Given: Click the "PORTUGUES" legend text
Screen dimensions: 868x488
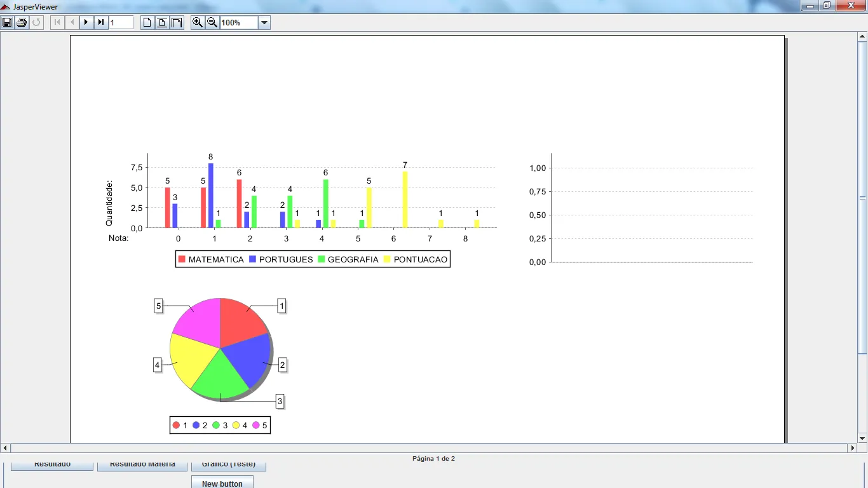Looking at the screenshot, I should [x=286, y=259].
